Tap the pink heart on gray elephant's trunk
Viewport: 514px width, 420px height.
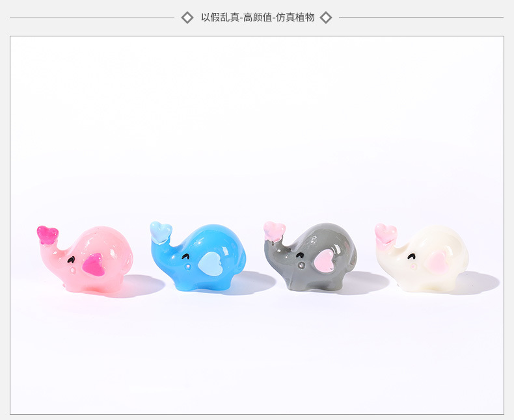[275, 231]
